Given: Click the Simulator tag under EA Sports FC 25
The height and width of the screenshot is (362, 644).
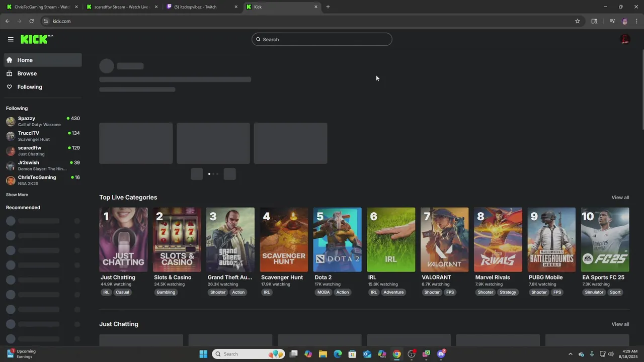Looking at the screenshot, I should [594, 292].
